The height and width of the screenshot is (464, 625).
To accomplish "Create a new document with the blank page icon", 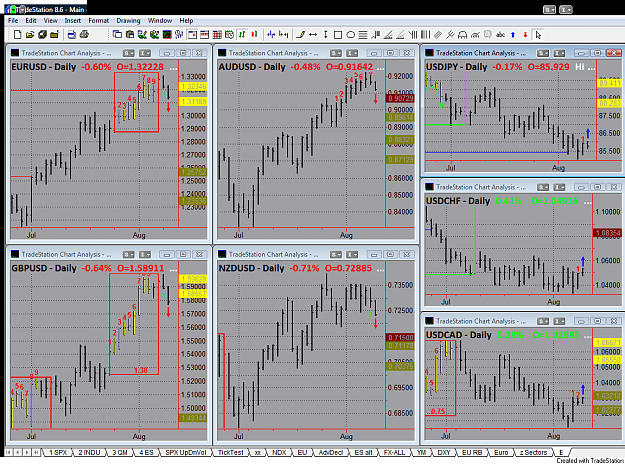I will click(18, 35).
